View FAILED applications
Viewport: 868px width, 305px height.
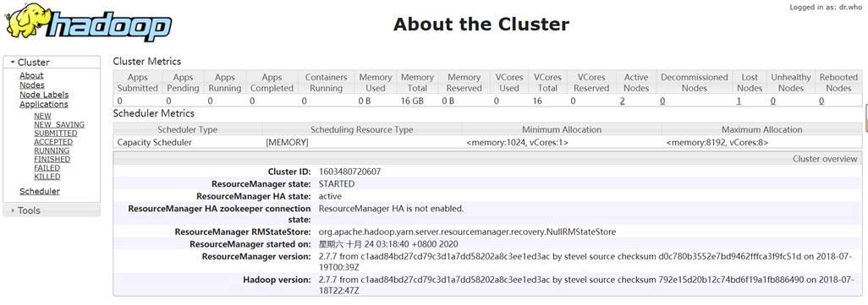[x=47, y=168]
